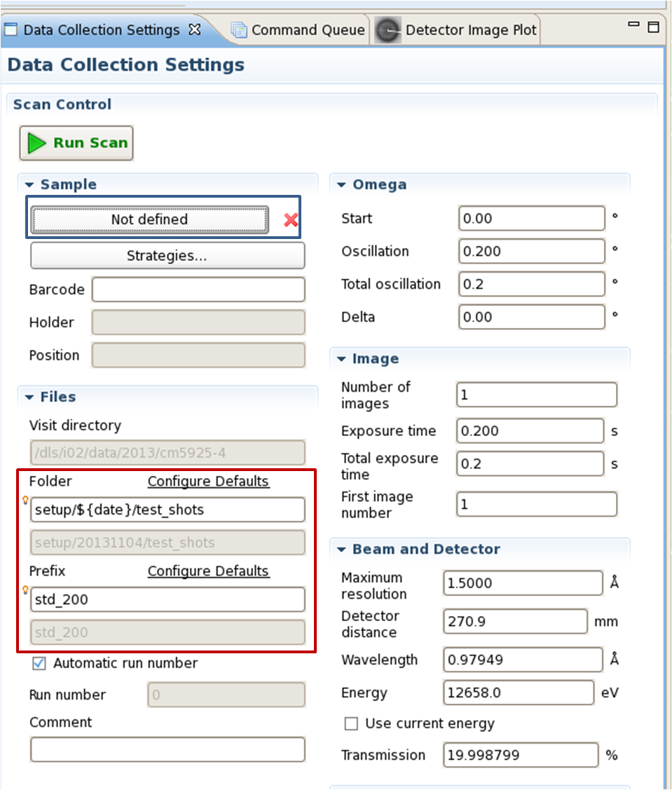Viewport: 672px width, 790px height.
Task: Collapse the Sample section
Action: 29,185
